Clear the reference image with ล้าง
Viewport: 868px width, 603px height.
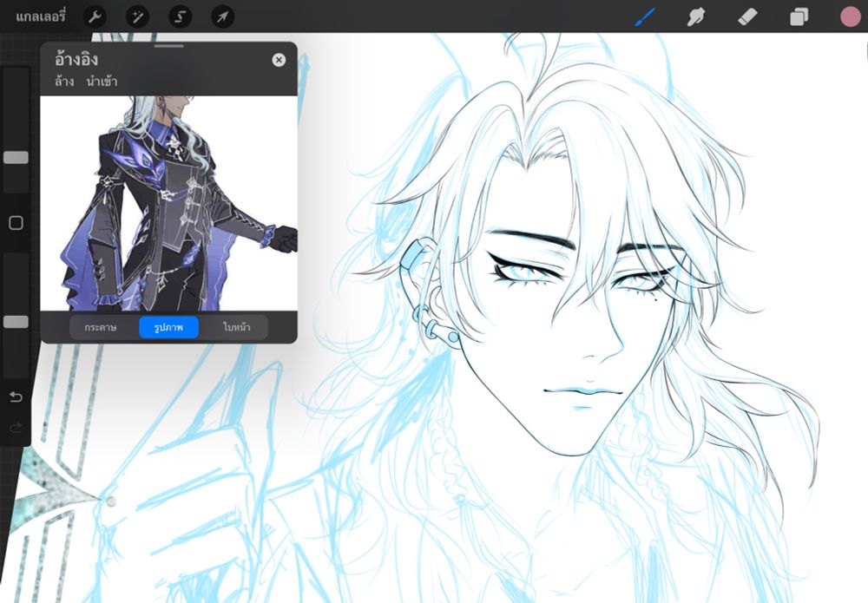coord(64,82)
